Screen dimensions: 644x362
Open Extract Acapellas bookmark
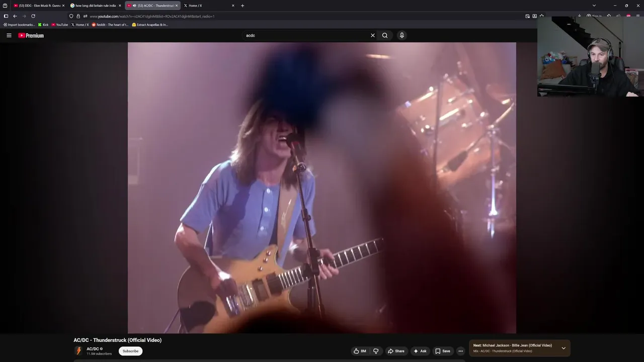pyautogui.click(x=150, y=25)
